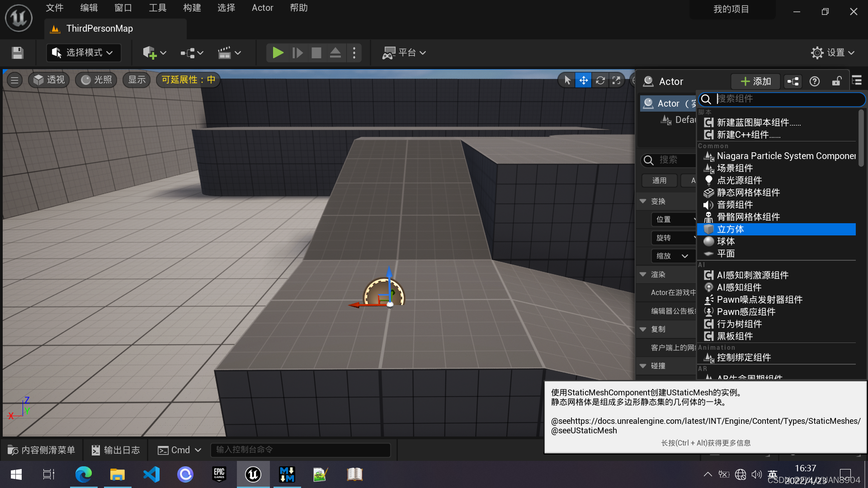
Task: Select 控制绑定组件 control rig component
Action: [x=776, y=358]
